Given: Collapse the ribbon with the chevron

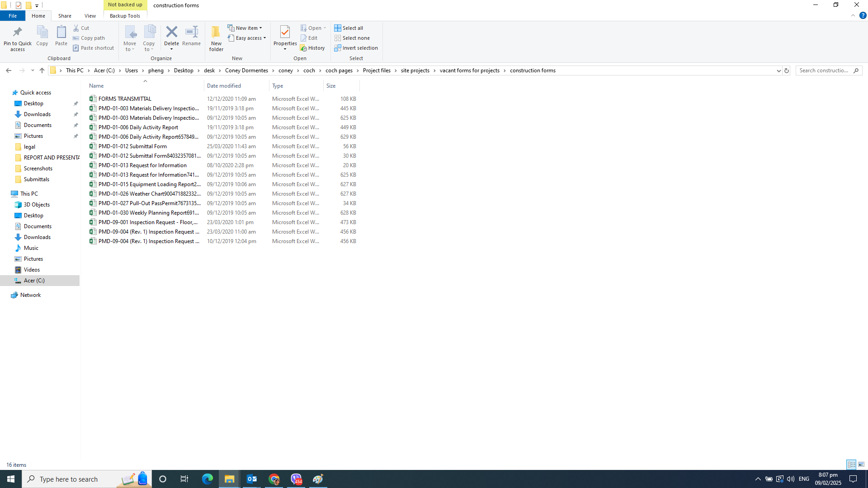Looking at the screenshot, I should point(853,15).
